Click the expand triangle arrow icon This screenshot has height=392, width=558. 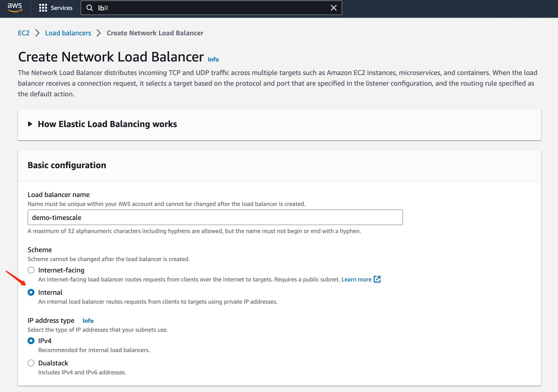click(30, 124)
